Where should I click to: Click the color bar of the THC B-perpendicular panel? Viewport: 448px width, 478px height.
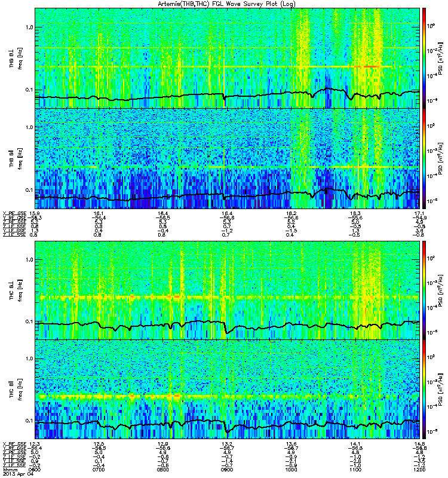tap(424, 290)
